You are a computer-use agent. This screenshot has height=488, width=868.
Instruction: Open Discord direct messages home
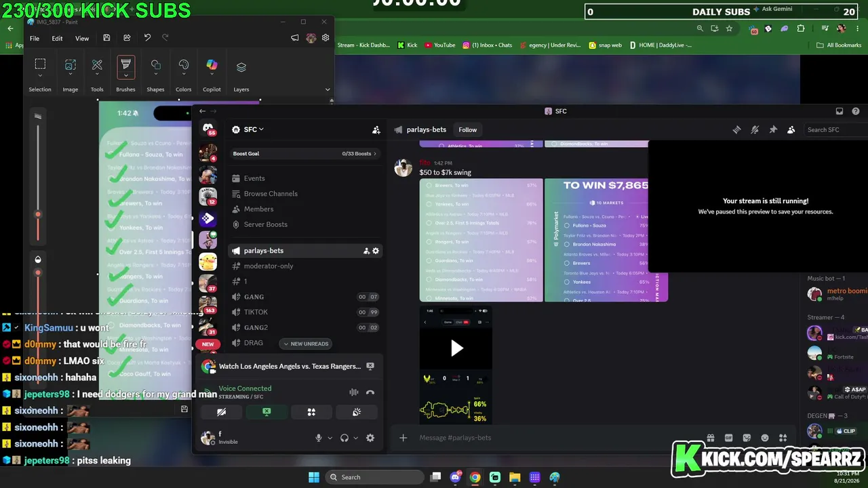pos(208,129)
